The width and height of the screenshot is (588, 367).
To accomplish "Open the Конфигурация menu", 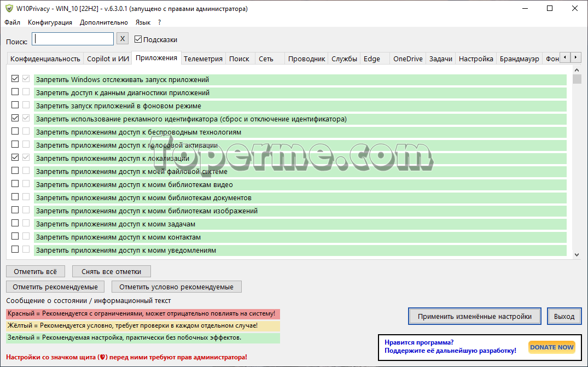I will click(x=50, y=22).
